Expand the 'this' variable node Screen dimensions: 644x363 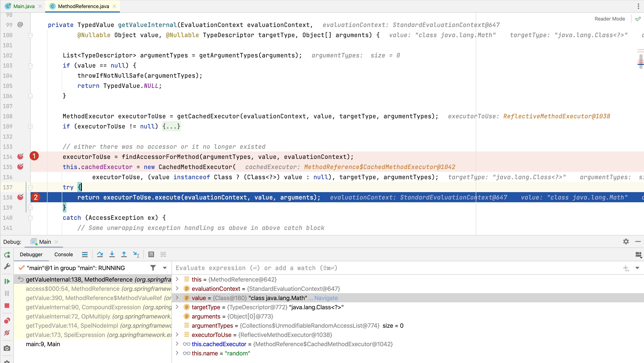tap(177, 279)
